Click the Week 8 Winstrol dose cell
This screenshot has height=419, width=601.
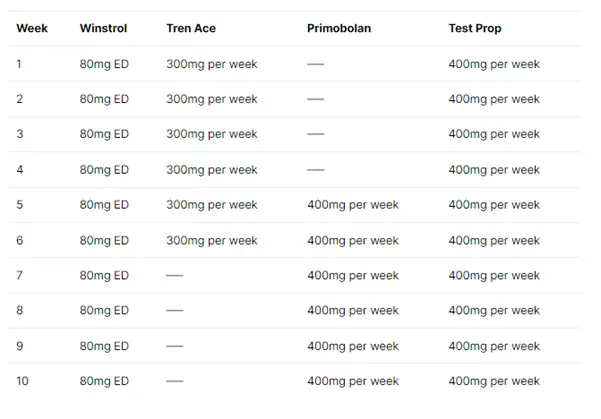point(104,310)
